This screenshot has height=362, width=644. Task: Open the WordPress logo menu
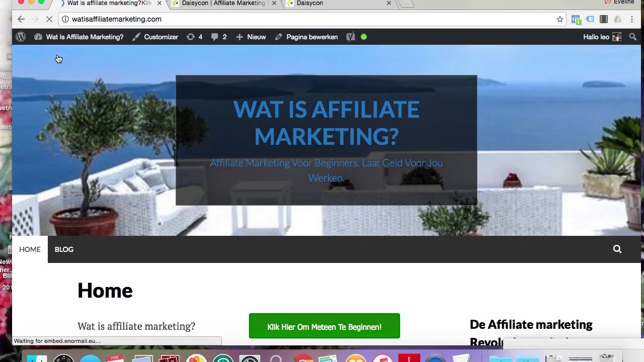[x=21, y=37]
